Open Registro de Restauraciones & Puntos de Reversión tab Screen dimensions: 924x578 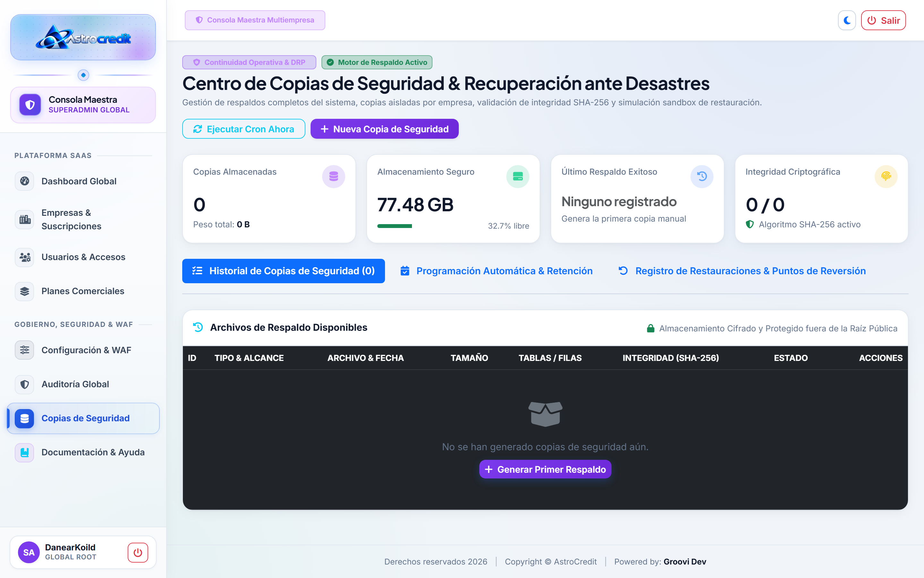[x=742, y=271]
